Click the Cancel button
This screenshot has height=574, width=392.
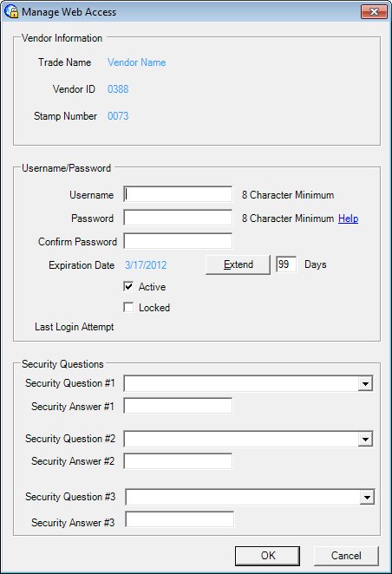click(346, 556)
